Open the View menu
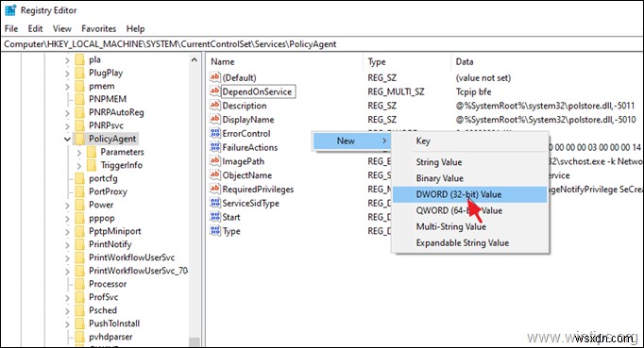 62,28
